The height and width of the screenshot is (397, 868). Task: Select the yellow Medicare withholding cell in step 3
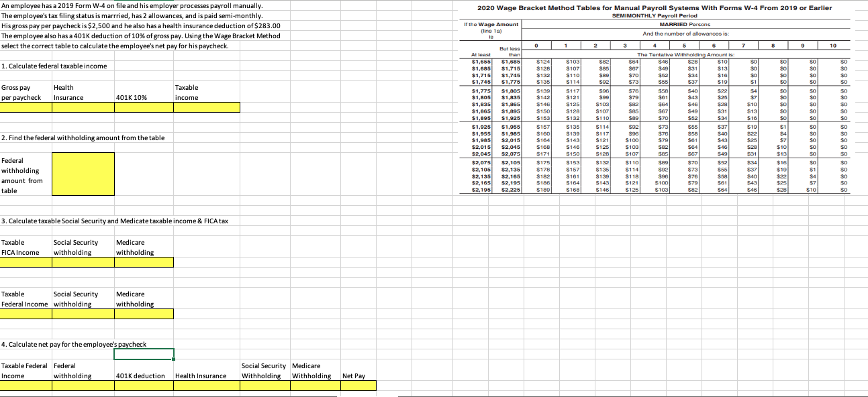tap(144, 262)
